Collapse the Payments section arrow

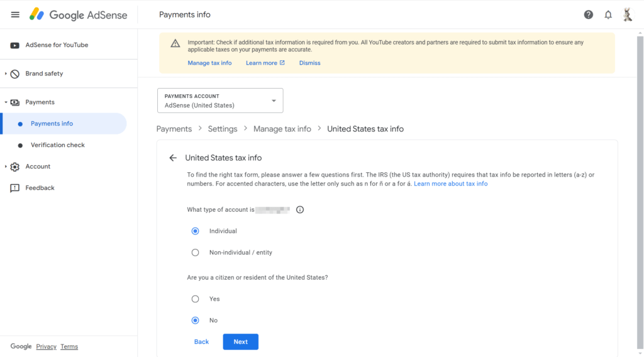[6, 102]
